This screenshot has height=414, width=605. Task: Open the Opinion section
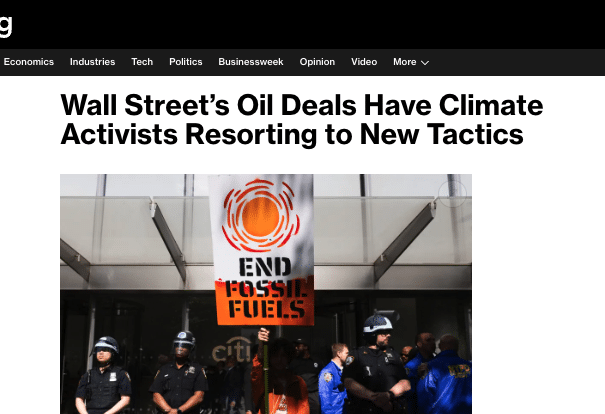[317, 62]
